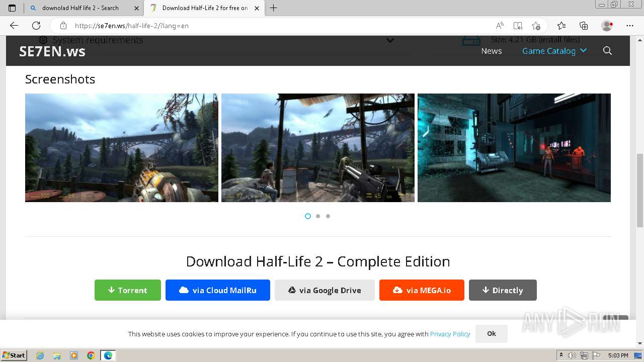Click the 'Download Half-Life 2 – Complete Edition' heading
The width and height of the screenshot is (644, 362).
click(x=318, y=261)
